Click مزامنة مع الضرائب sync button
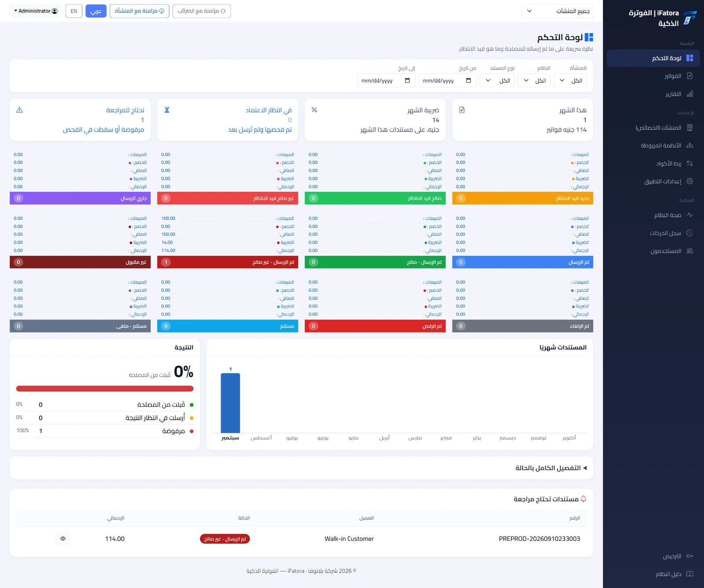 click(202, 11)
